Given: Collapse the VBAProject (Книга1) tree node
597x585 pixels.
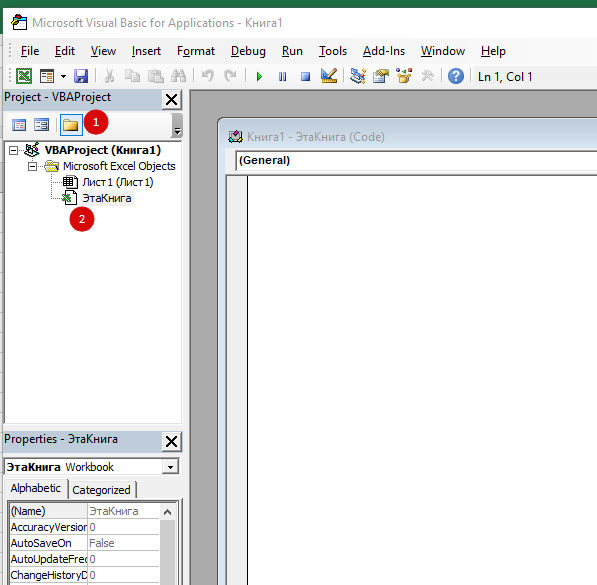Looking at the screenshot, I should (x=13, y=150).
